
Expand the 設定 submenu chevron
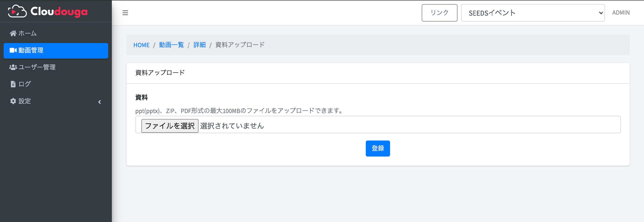99,102
